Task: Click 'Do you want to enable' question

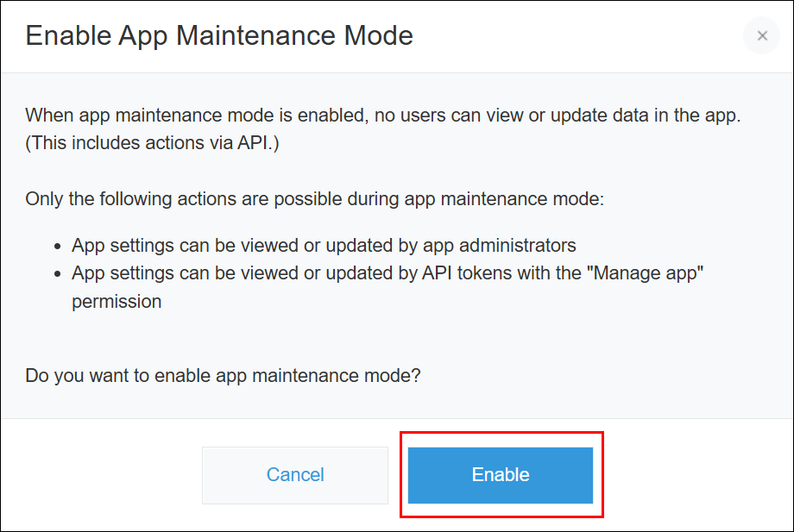Action: (x=223, y=376)
